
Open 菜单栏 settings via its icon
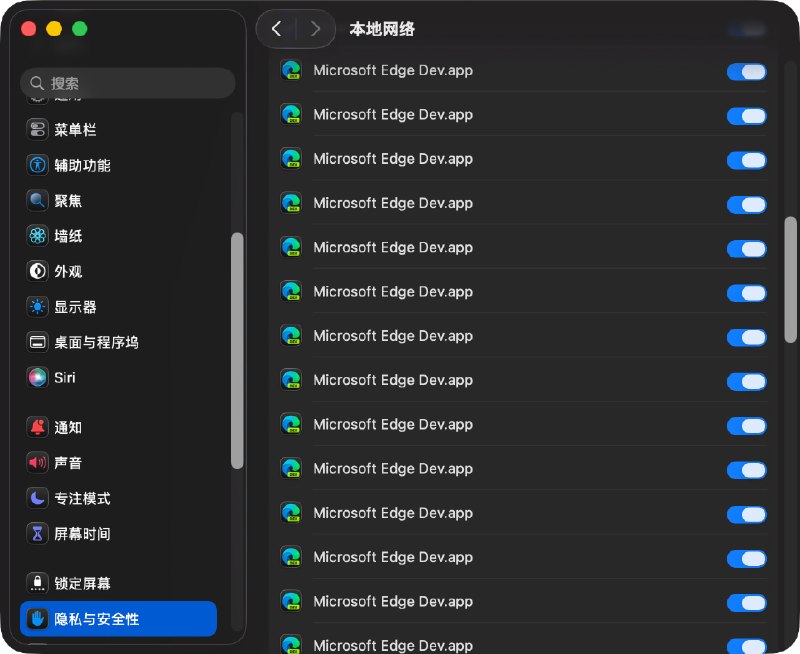coord(37,130)
